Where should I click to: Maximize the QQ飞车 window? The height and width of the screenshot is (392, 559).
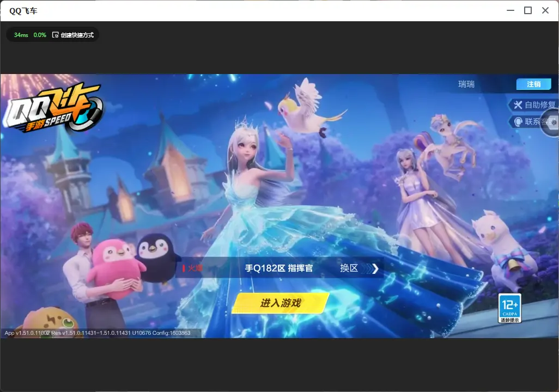pos(528,10)
